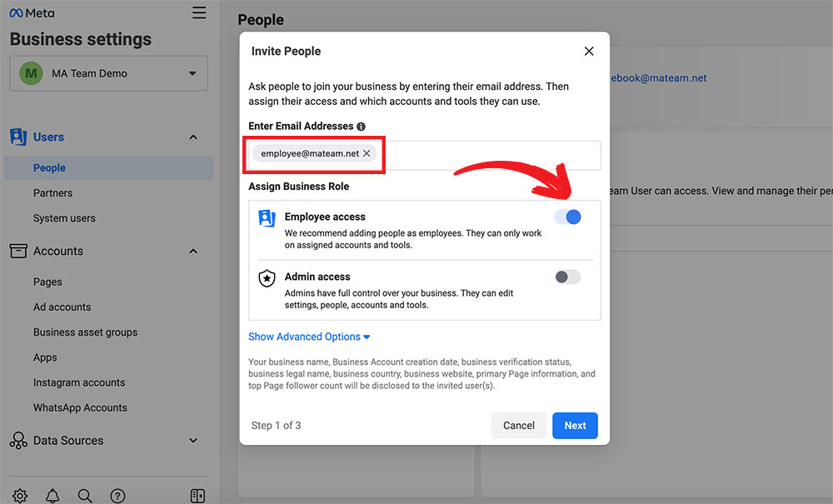Click inside the email addresses input field
The image size is (833, 504).
491,156
